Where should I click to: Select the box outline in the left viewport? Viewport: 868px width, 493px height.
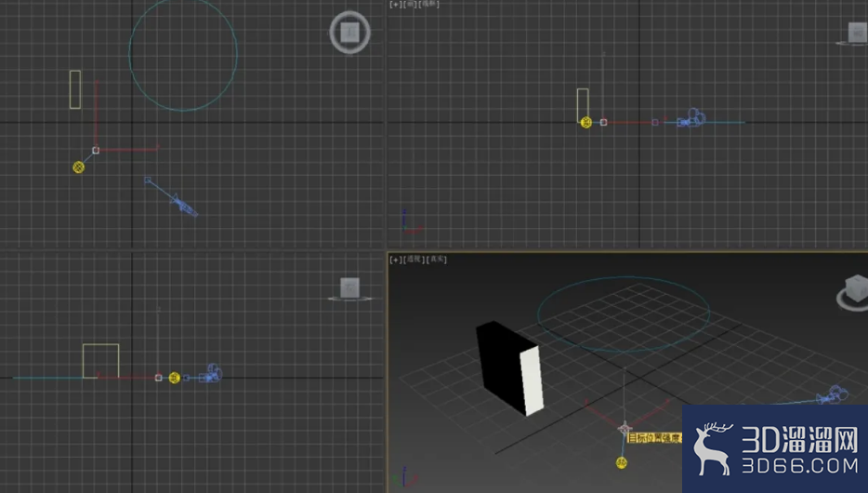click(x=100, y=361)
